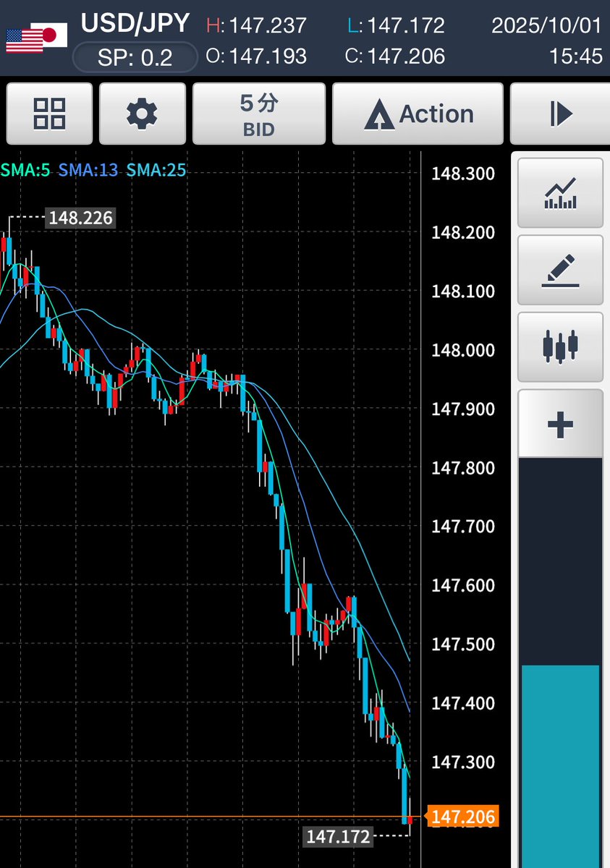This screenshot has width=610, height=868.
Task: Open the grid layout menu icon
Action: click(x=49, y=114)
